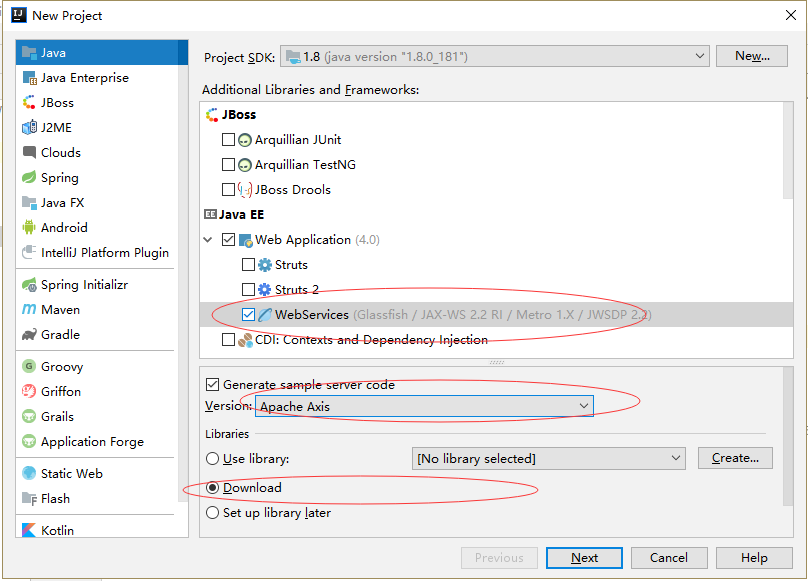Click the Grails icon

[x=29, y=417]
